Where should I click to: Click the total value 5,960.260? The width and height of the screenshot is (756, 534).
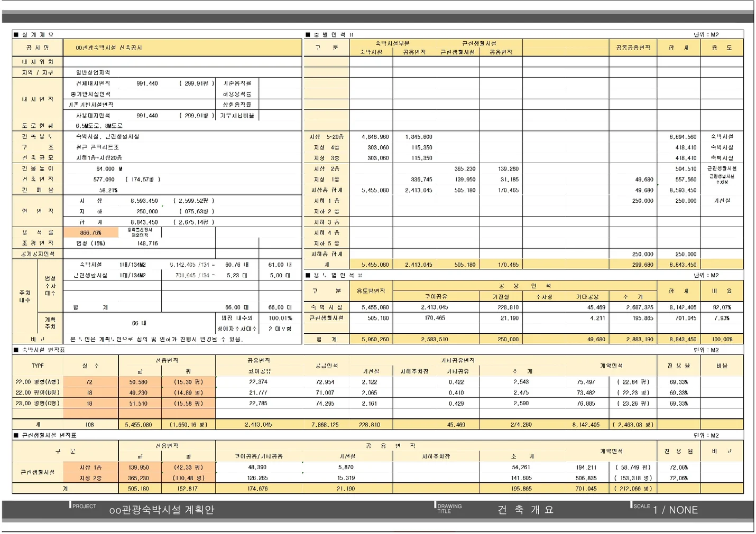click(375, 340)
